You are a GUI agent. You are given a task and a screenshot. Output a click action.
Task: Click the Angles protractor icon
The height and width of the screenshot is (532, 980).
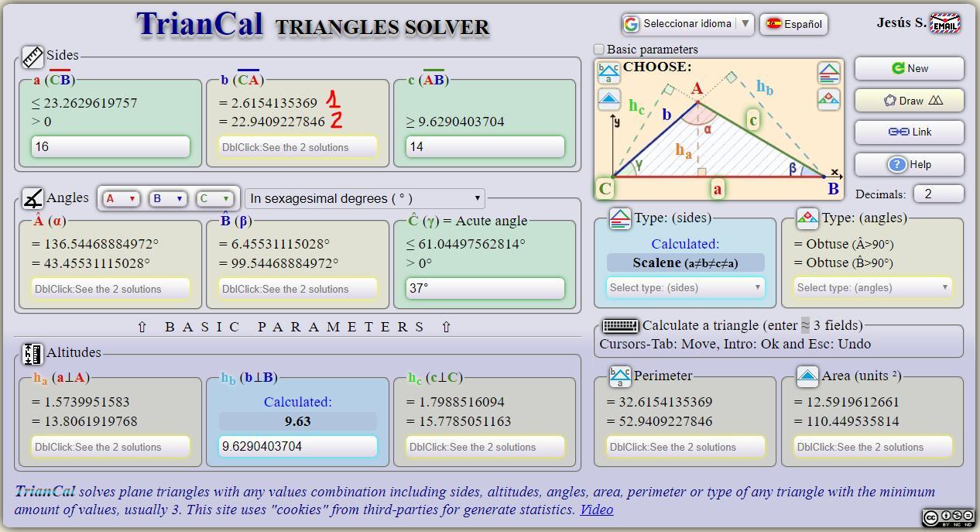(33, 199)
